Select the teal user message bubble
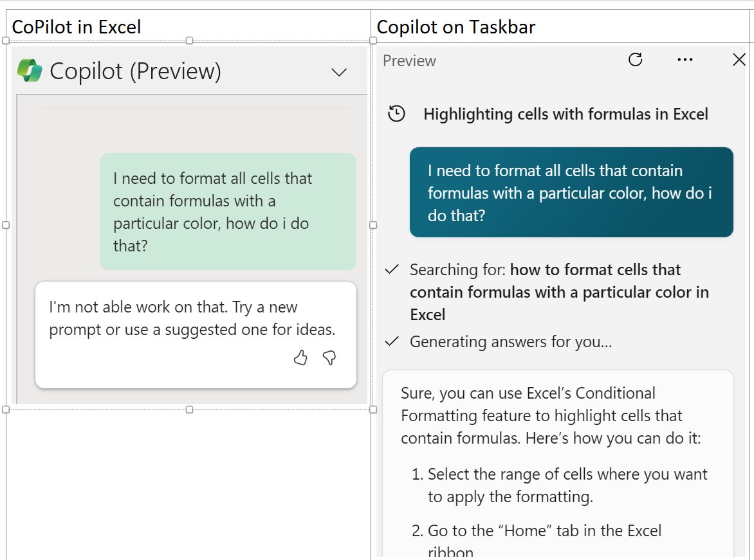The width and height of the screenshot is (754, 560). coord(571,193)
